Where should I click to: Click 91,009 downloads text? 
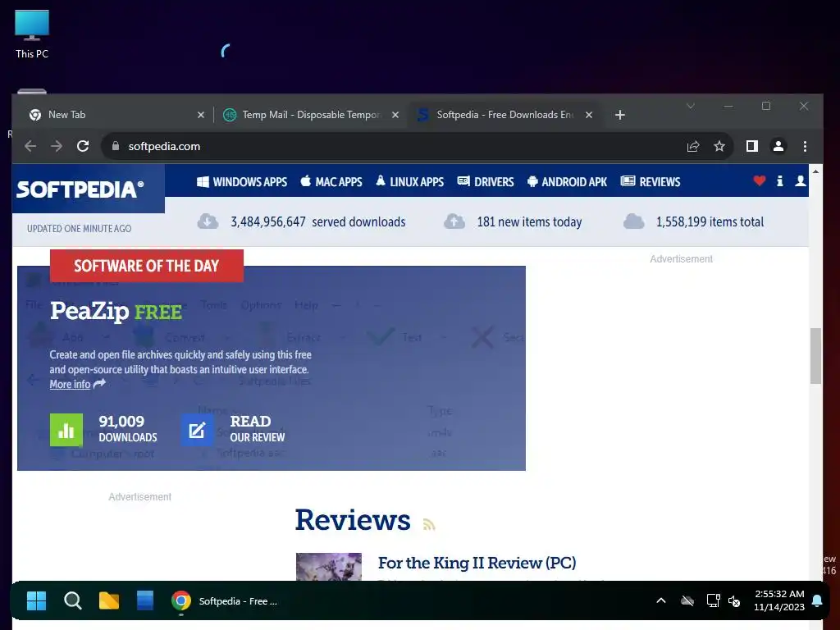[127, 429]
